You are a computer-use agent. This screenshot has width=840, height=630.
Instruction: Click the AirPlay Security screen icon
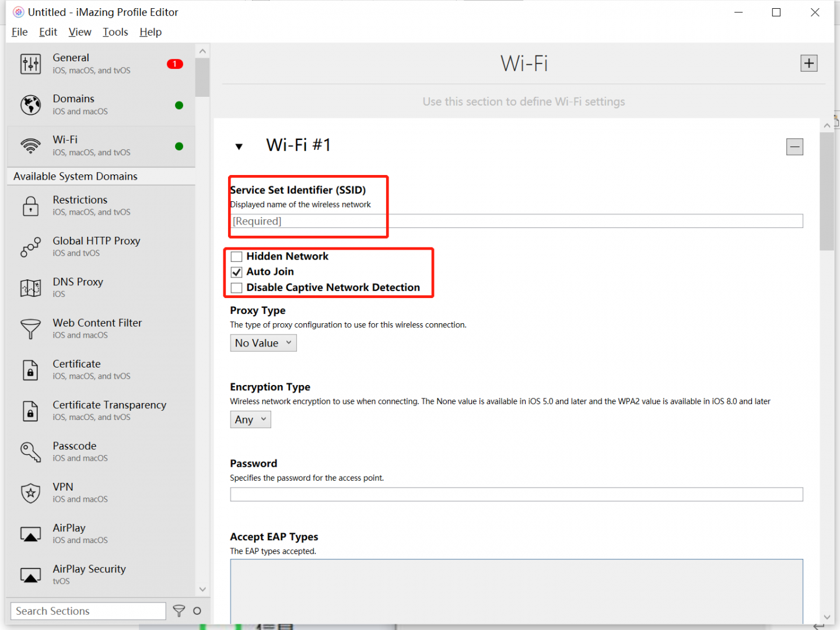[x=30, y=575]
